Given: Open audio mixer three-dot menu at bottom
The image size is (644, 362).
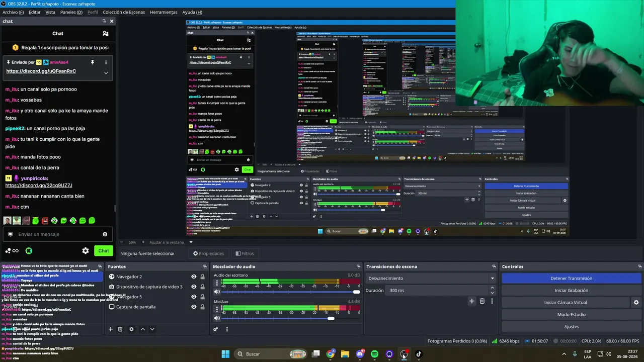Looking at the screenshot, I should [x=227, y=329].
